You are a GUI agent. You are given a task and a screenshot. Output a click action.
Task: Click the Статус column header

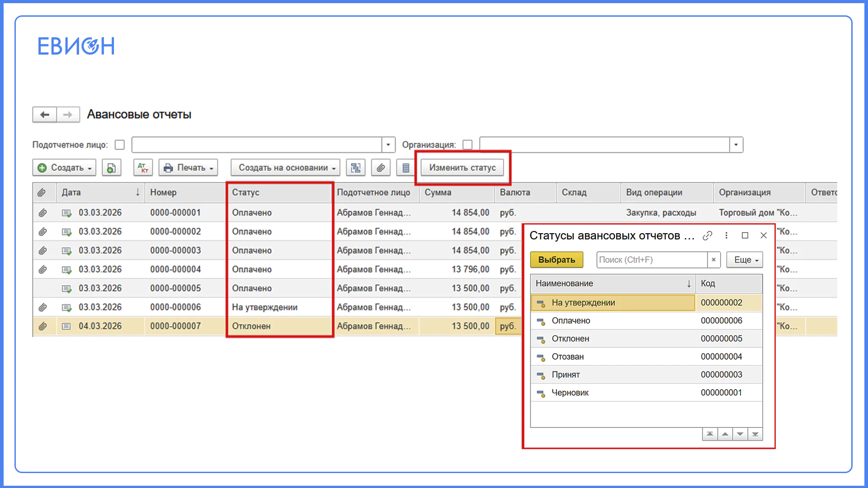(279, 192)
